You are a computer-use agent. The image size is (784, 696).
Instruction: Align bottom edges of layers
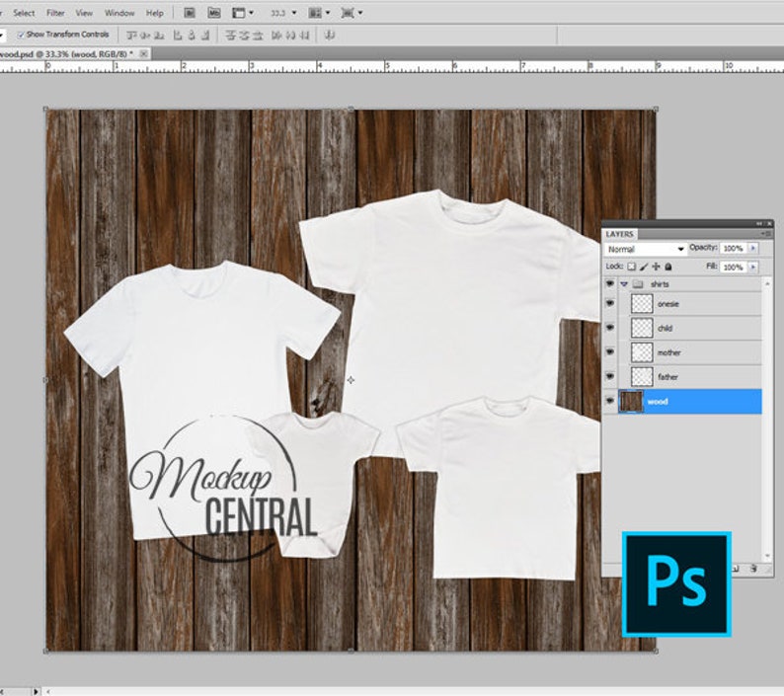click(159, 35)
